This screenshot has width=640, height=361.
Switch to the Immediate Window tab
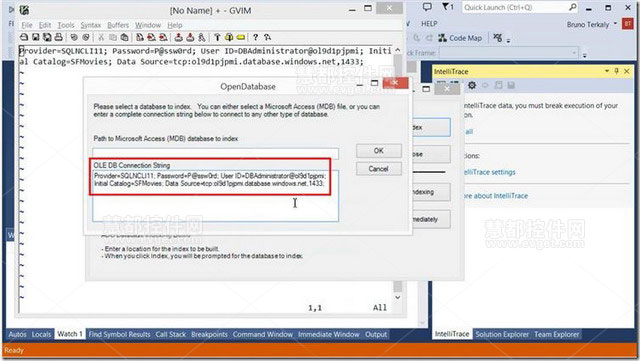(x=329, y=334)
